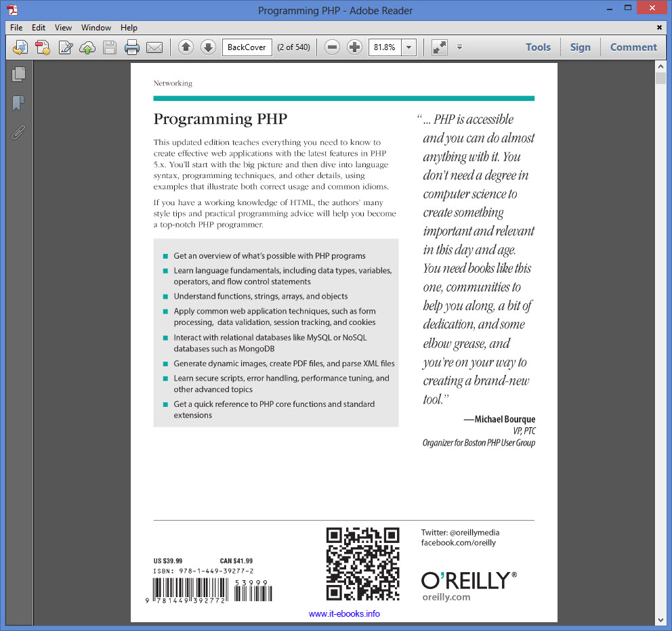This screenshot has width=672, height=631.
Task: Click the Michael Bourque attribution name
Action: point(505,419)
